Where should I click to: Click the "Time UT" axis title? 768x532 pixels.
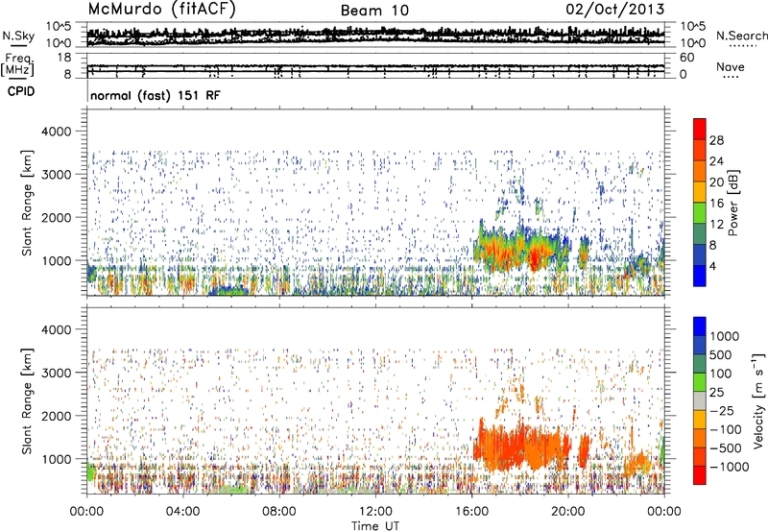[375, 526]
